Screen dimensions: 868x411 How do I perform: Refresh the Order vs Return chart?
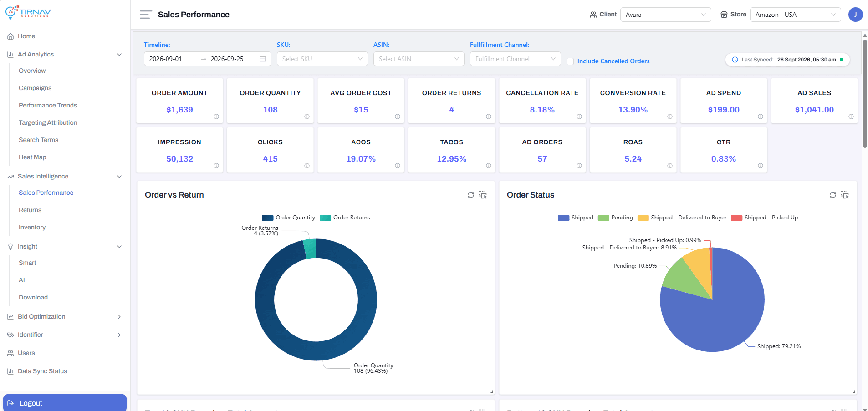pos(471,195)
